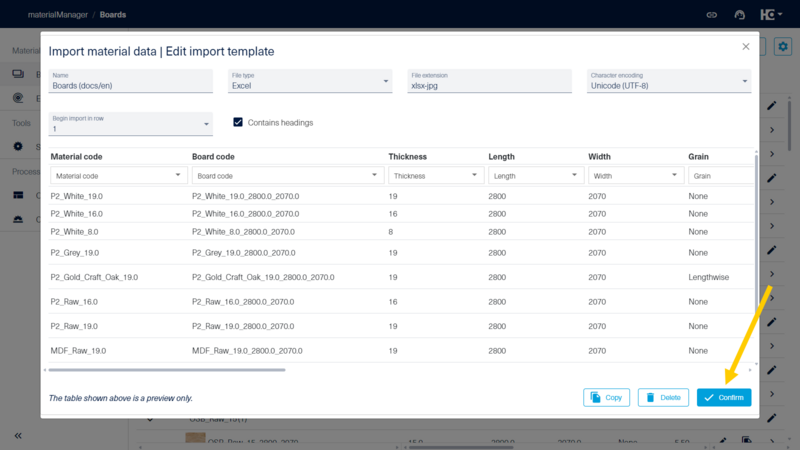This screenshot has width=800, height=450.
Task: Close the Edit import template dialog
Action: click(745, 46)
